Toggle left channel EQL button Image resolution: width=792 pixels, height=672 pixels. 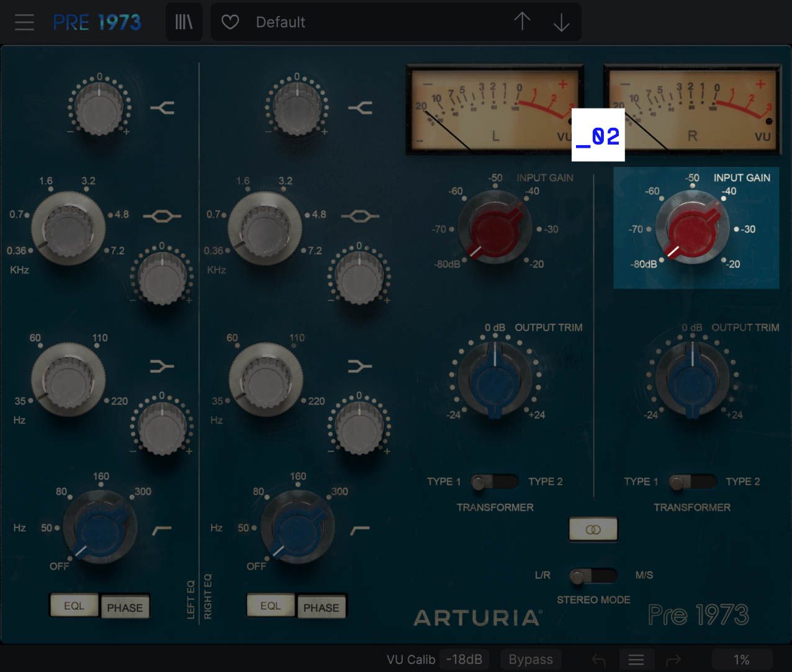74,606
